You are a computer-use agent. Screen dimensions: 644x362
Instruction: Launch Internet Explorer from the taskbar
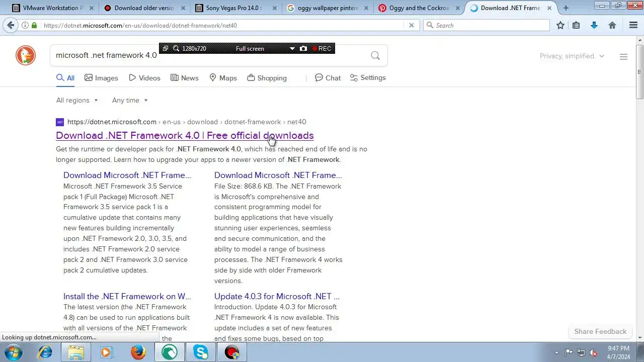(x=45, y=352)
